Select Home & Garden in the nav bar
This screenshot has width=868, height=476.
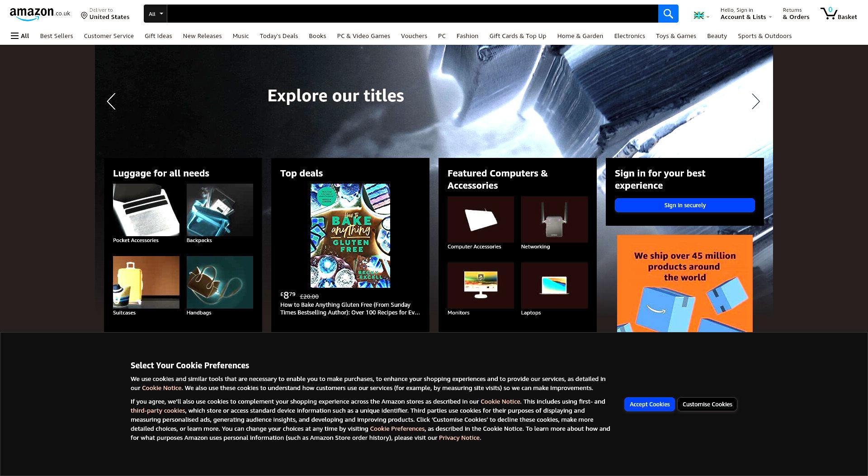(580, 36)
